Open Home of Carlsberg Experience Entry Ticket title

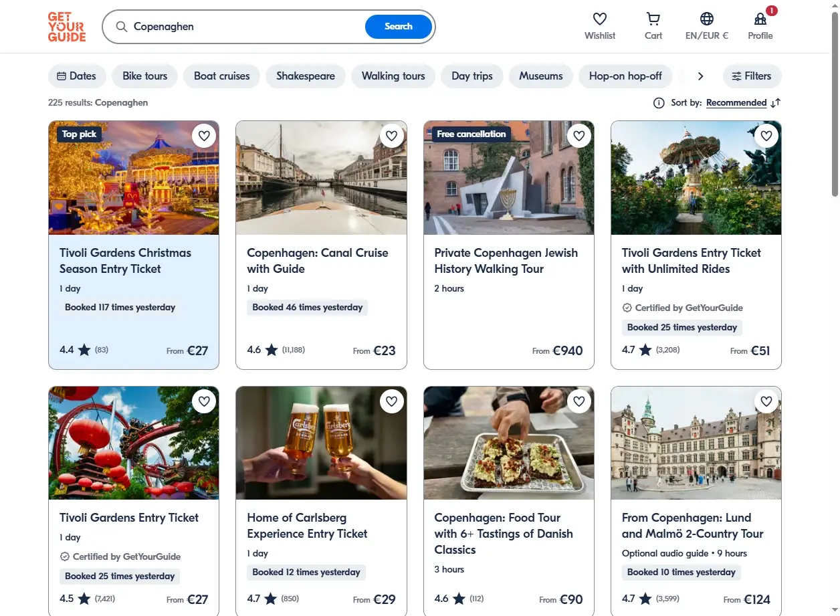(x=307, y=526)
